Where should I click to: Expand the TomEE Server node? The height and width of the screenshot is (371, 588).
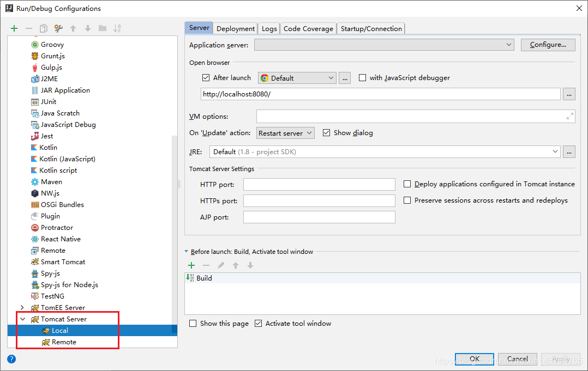[22, 307]
